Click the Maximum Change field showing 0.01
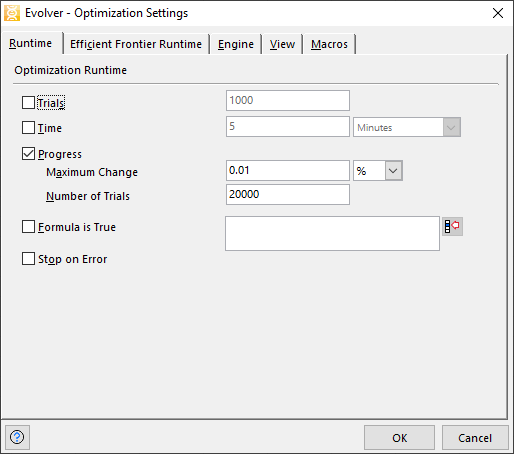This screenshot has width=514, height=454. pos(288,171)
